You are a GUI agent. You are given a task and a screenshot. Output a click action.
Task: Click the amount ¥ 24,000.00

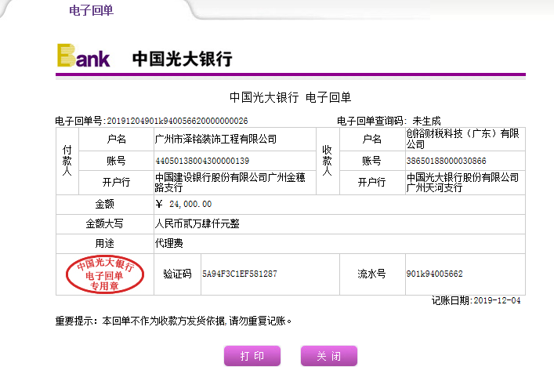pyautogui.click(x=183, y=204)
